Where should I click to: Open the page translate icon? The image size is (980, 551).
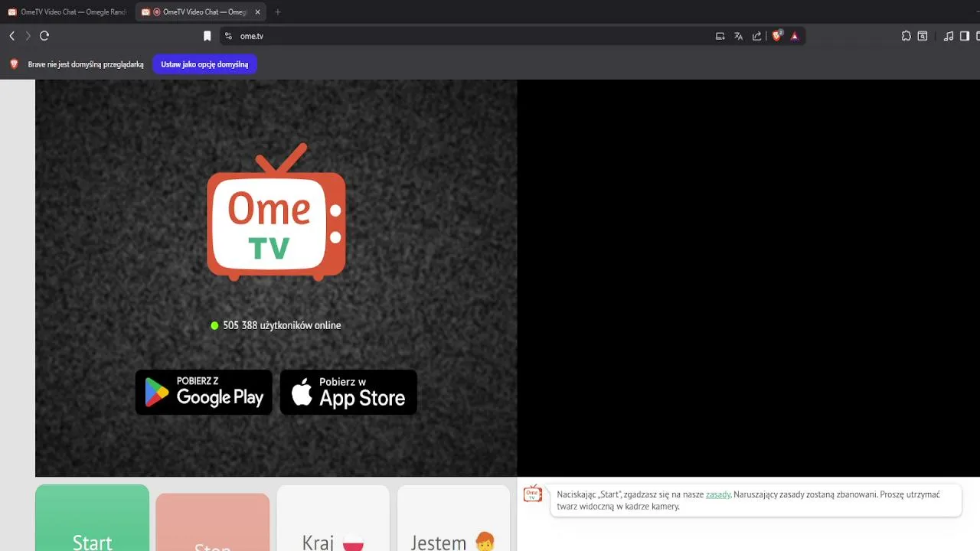(738, 36)
